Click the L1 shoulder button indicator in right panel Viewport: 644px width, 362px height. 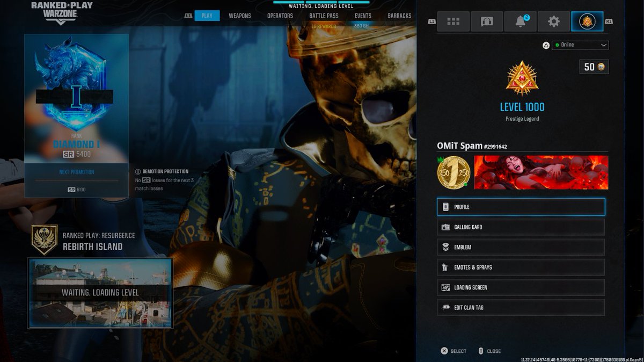click(432, 21)
